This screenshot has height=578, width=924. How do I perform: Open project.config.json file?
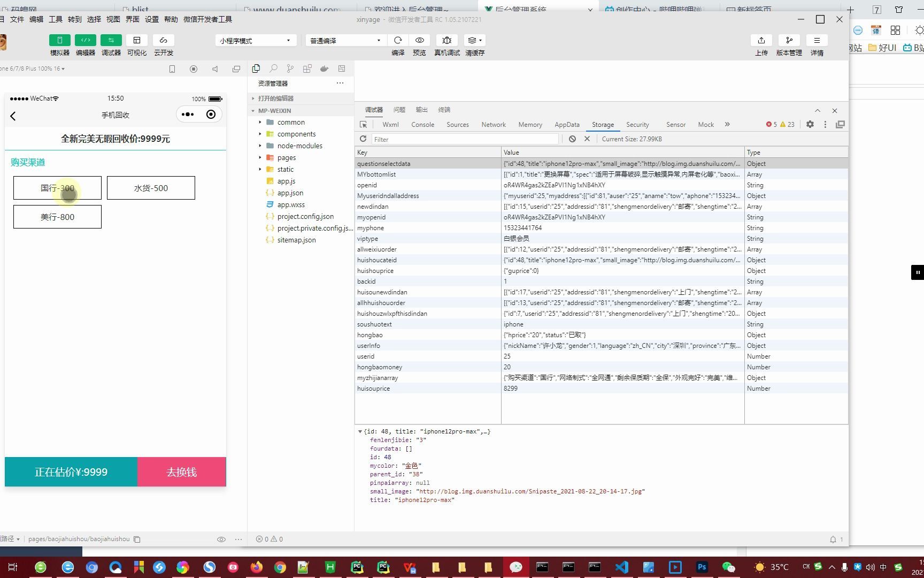[x=305, y=216]
